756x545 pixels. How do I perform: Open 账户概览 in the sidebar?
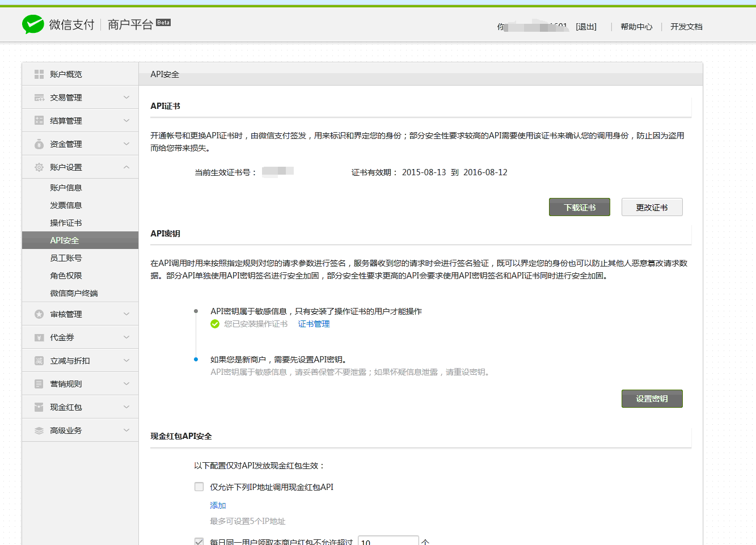click(80, 74)
